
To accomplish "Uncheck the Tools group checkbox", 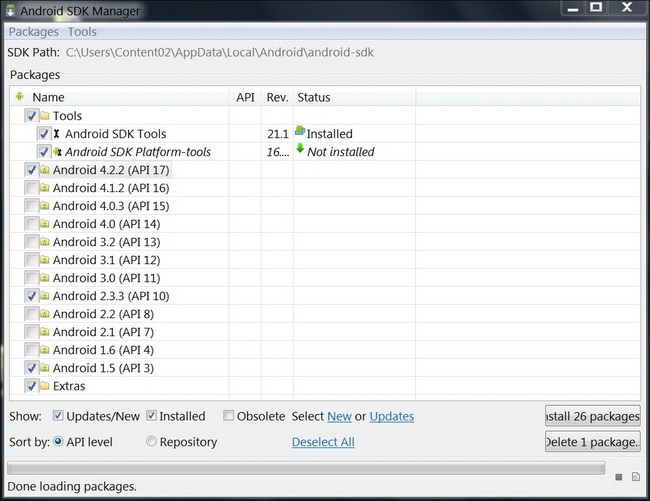I will click(x=31, y=116).
